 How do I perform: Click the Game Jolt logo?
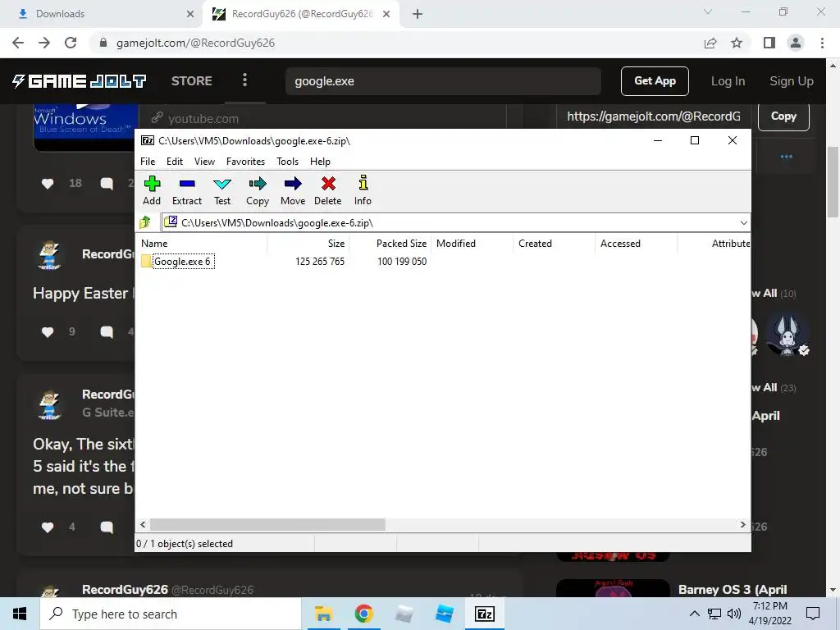(x=80, y=81)
